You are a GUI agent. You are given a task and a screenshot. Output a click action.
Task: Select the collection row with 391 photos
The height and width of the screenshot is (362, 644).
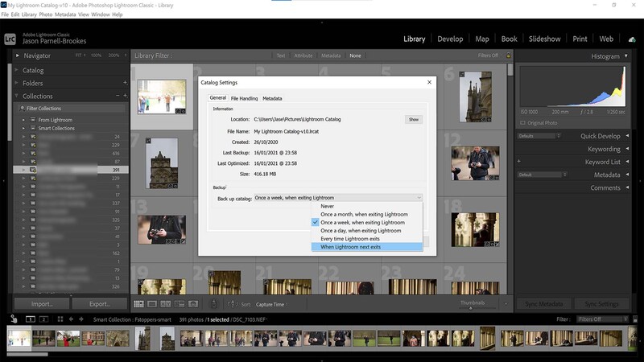coord(71,170)
